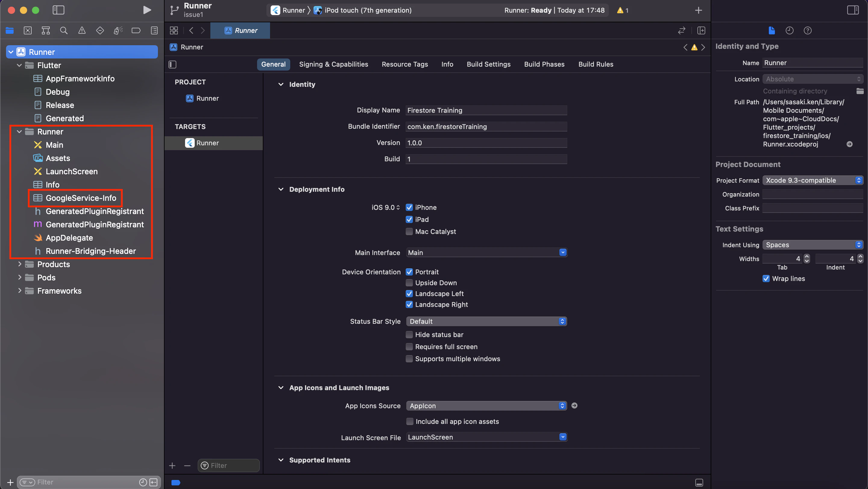Click the Bundle Identifier text field

pos(486,127)
